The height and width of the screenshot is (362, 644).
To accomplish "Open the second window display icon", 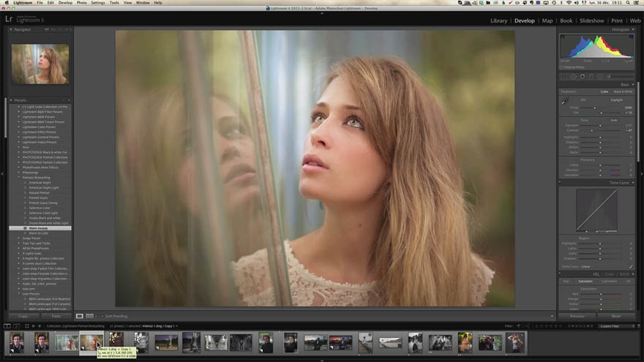I will click(16, 326).
